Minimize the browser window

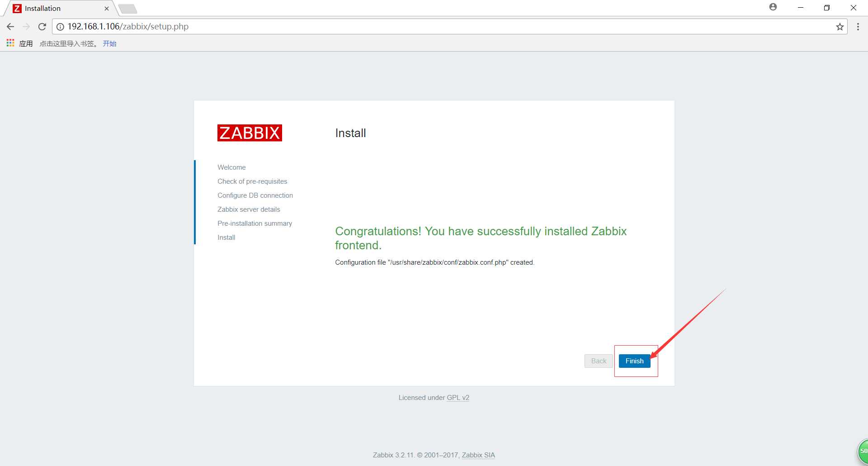[x=800, y=8]
